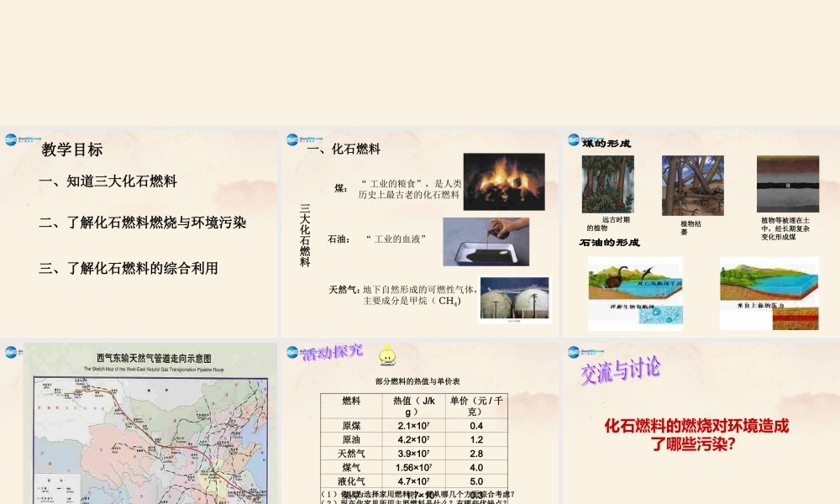Select the line 三、了解化石燃料的综合利用
The width and height of the screenshot is (840, 504).
[x=129, y=268]
